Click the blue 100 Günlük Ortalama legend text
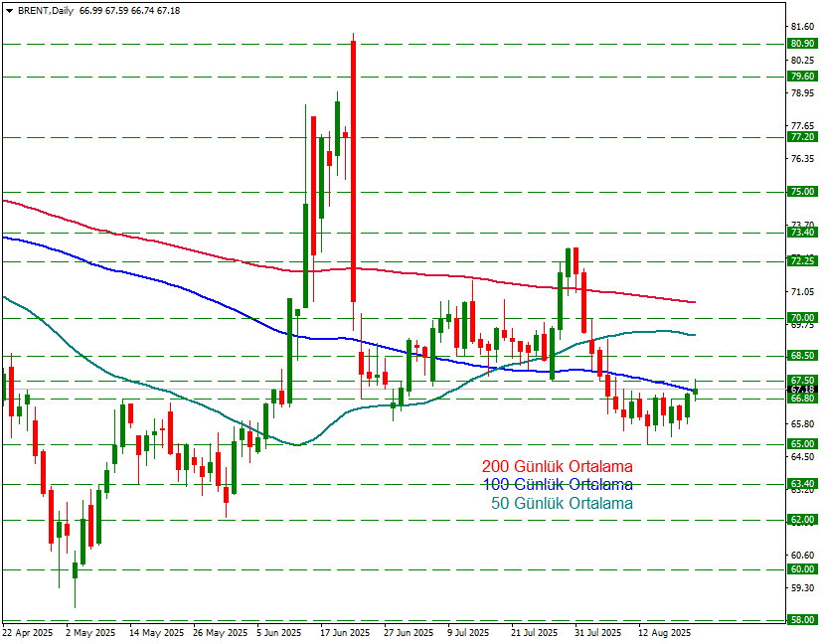825x644 pixels. [558, 485]
